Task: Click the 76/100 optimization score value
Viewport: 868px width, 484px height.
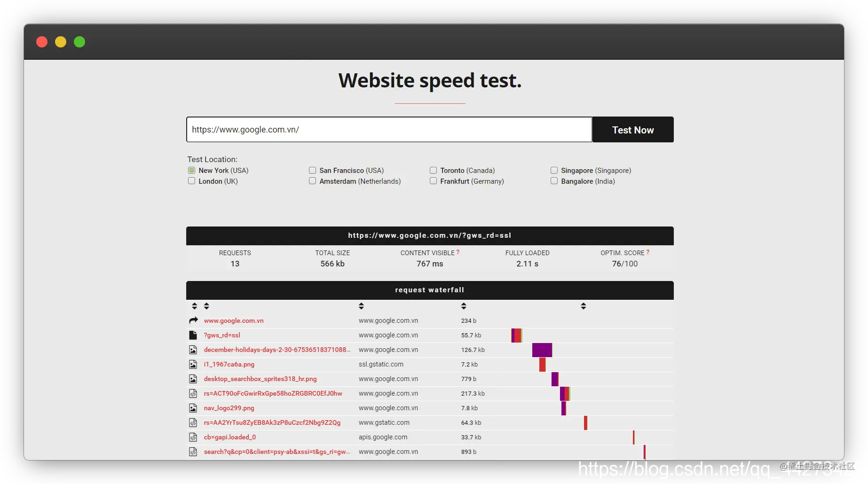Action: pyautogui.click(x=624, y=264)
